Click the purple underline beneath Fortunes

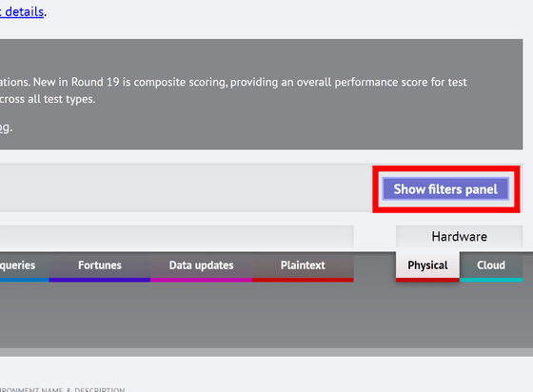[100, 280]
